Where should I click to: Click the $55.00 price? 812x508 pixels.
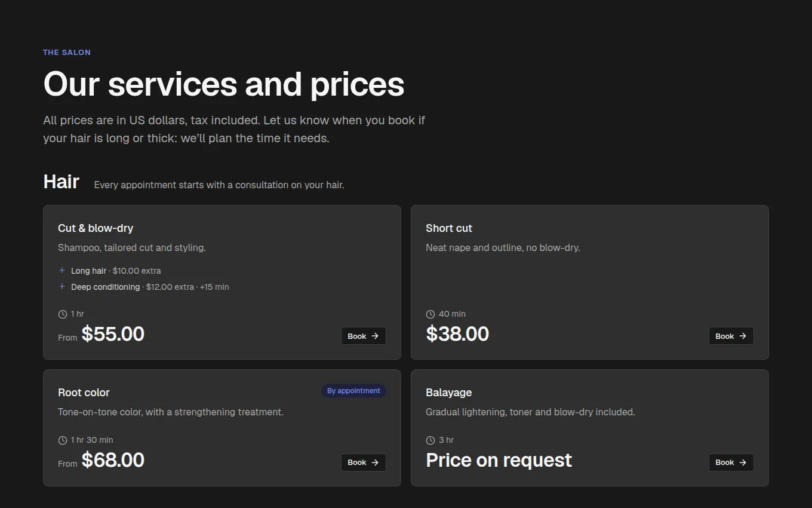point(113,333)
